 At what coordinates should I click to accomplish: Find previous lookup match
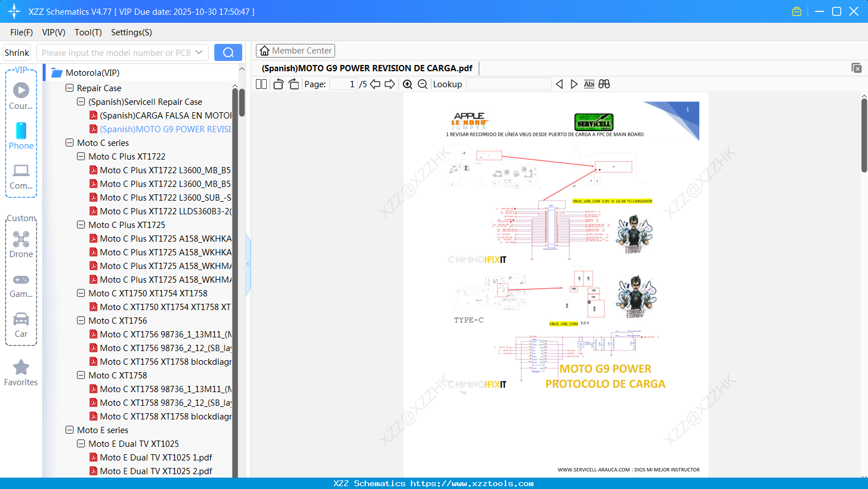click(x=559, y=84)
